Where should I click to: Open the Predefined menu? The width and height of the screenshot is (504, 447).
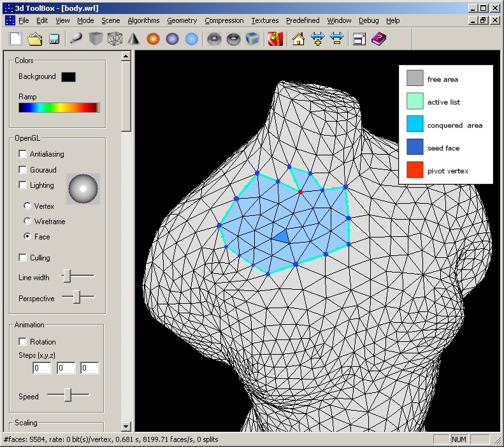pos(303,20)
